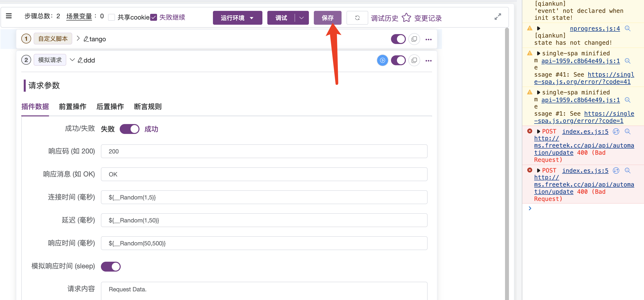Click the network icon on first POST error
644x300 pixels.
pyautogui.click(x=616, y=131)
